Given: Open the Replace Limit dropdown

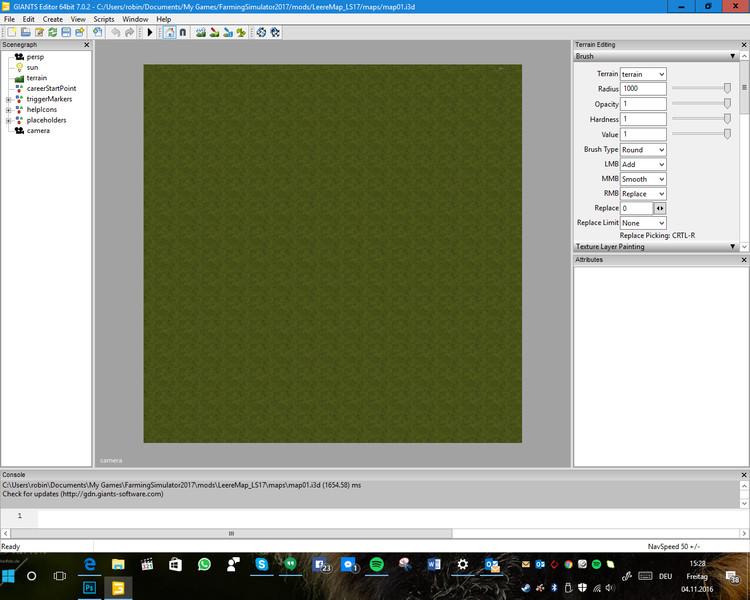Looking at the screenshot, I should click(642, 223).
